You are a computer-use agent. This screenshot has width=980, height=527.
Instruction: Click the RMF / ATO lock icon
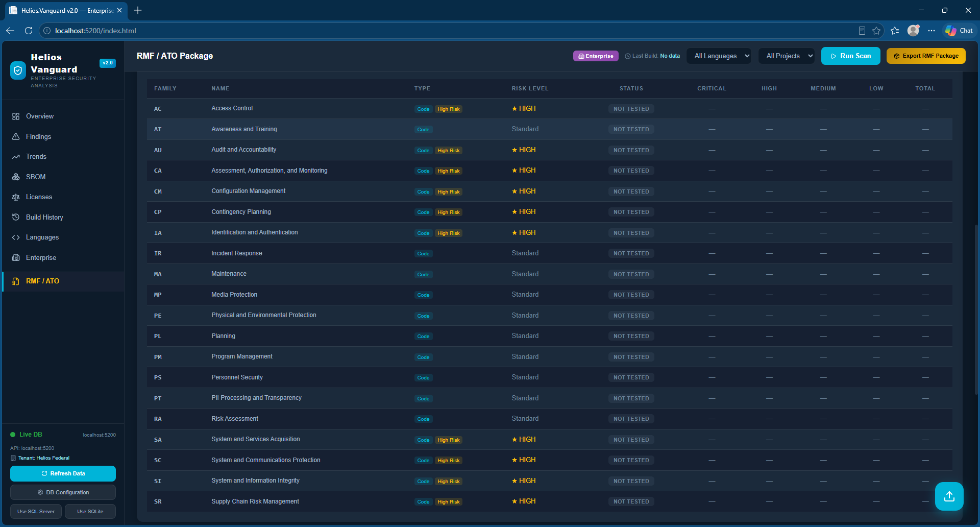16,281
